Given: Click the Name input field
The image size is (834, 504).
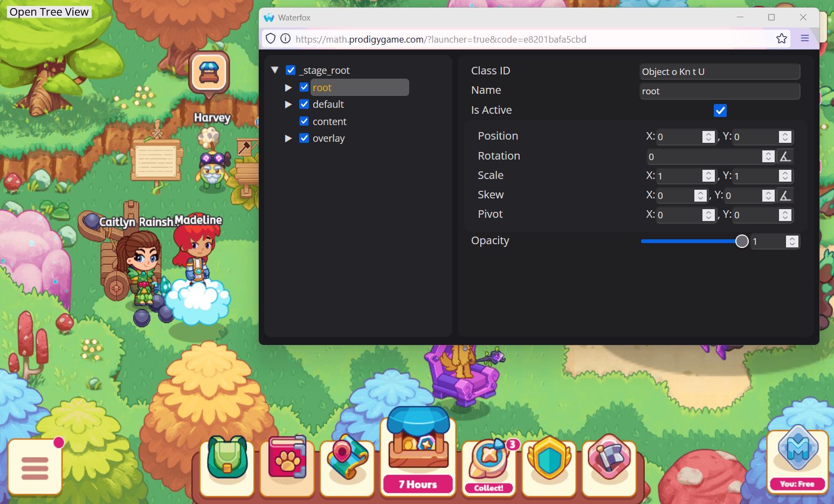Looking at the screenshot, I should coord(720,91).
